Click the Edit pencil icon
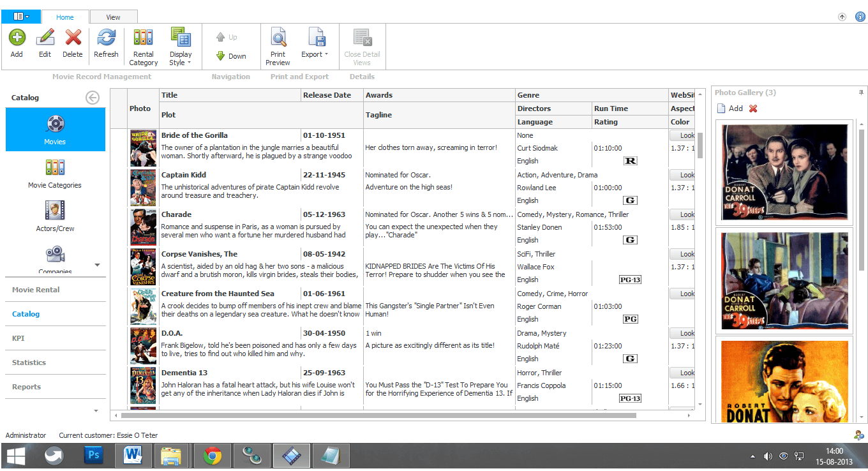Viewport: 868px width, 471px height. (x=45, y=38)
